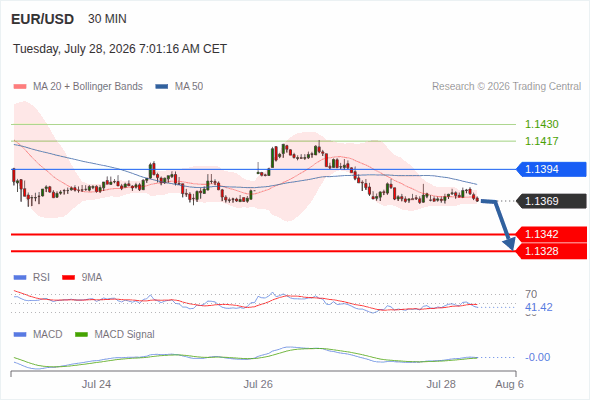Viewport: 590px width, 400px height.
Task: Click the MA 20 + Bollinger Bands pink swatch
Action: pos(20,87)
